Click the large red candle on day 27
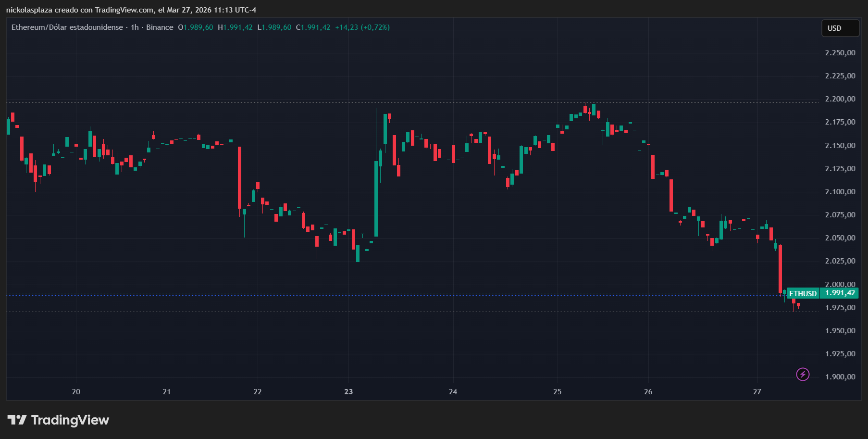The width and height of the screenshot is (868, 439). coord(780,268)
